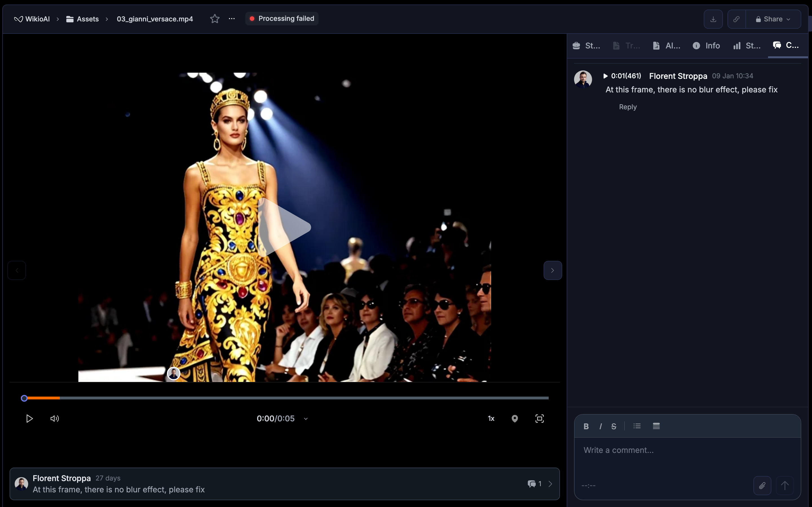
Task: Open the three-dot options menu
Action: (x=231, y=19)
